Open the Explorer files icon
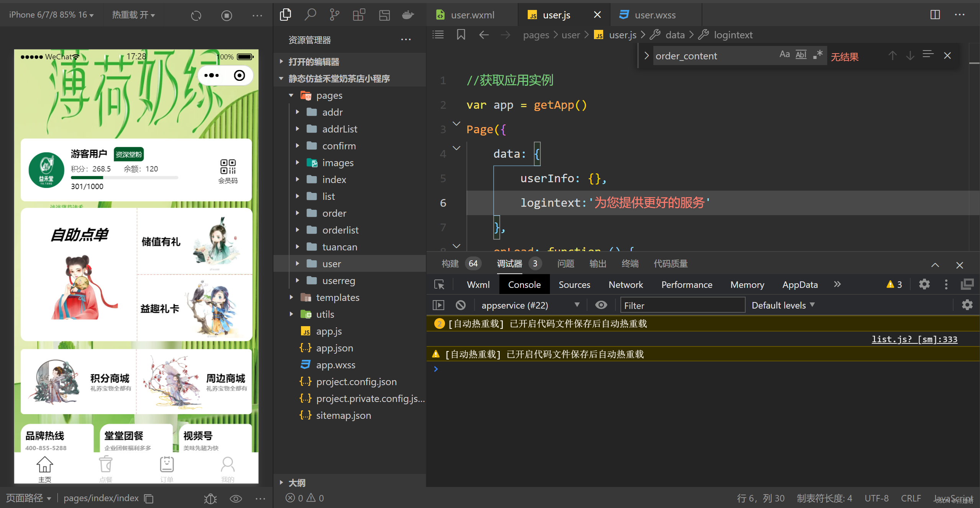980x508 pixels. click(285, 15)
